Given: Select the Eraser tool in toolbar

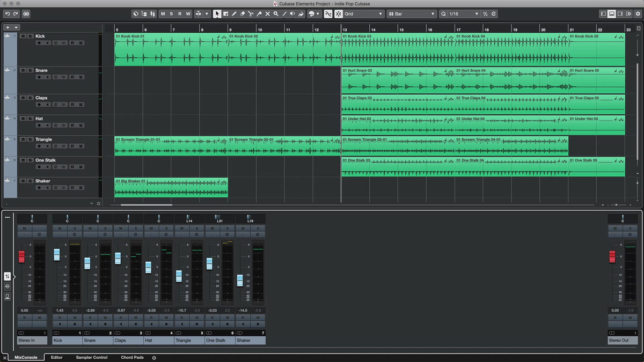Looking at the screenshot, I should click(x=242, y=14).
